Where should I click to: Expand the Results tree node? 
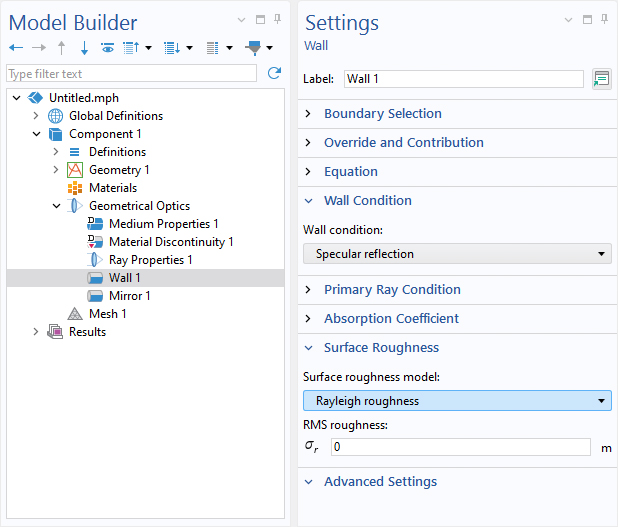click(36, 332)
